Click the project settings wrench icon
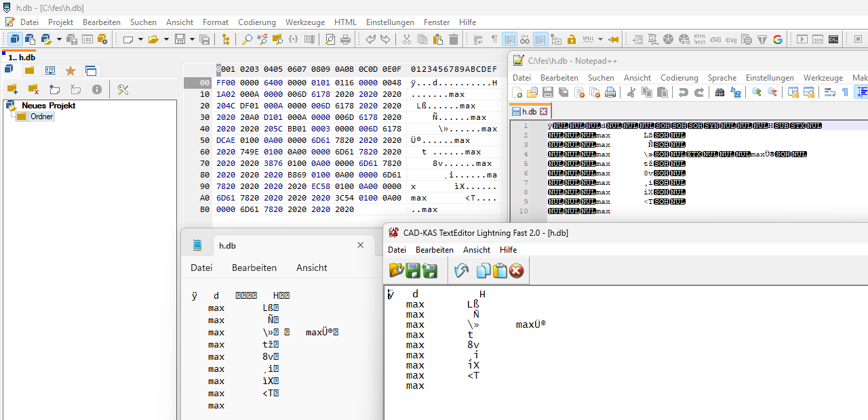Image resolution: width=868 pixels, height=420 pixels. [x=123, y=89]
